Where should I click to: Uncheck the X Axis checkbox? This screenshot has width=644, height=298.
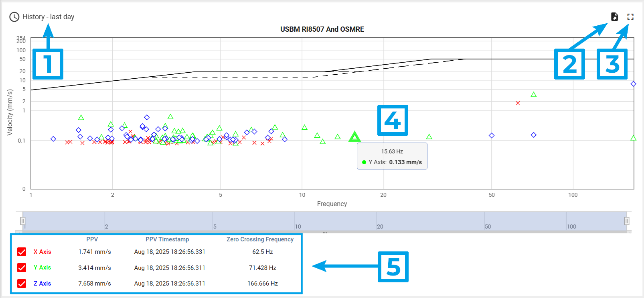[22, 252]
